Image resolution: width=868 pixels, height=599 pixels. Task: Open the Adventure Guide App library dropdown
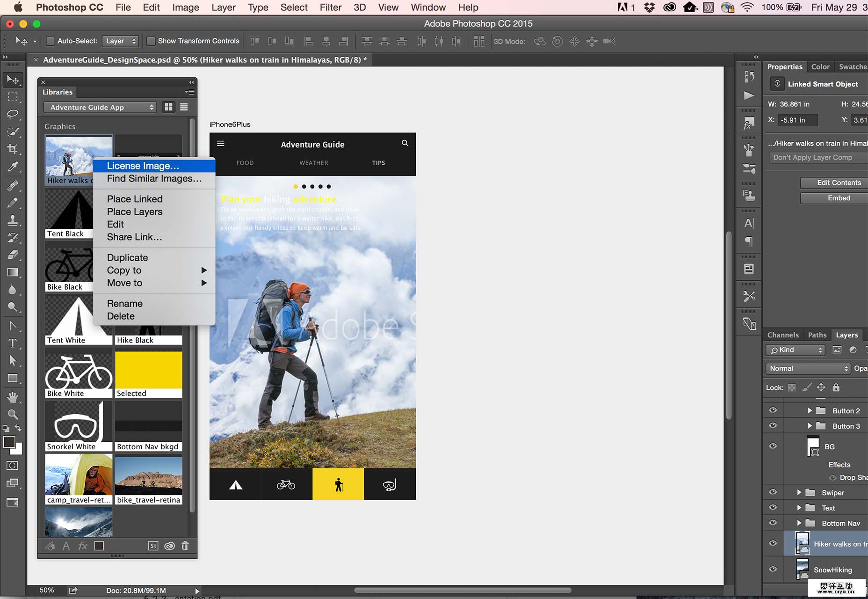click(x=100, y=107)
